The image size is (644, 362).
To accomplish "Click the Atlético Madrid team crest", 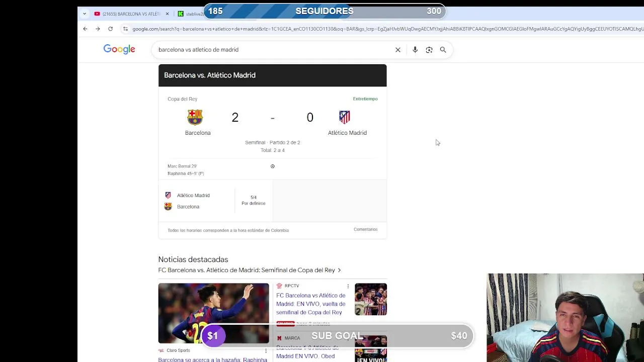I will (x=345, y=117).
